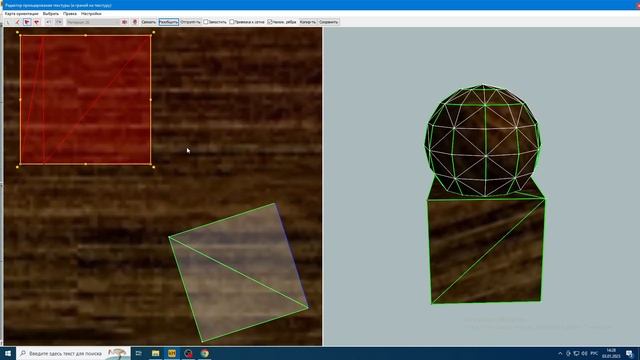Click right-middle handle of red selection box
This screenshot has width=640, height=360.
(151, 100)
